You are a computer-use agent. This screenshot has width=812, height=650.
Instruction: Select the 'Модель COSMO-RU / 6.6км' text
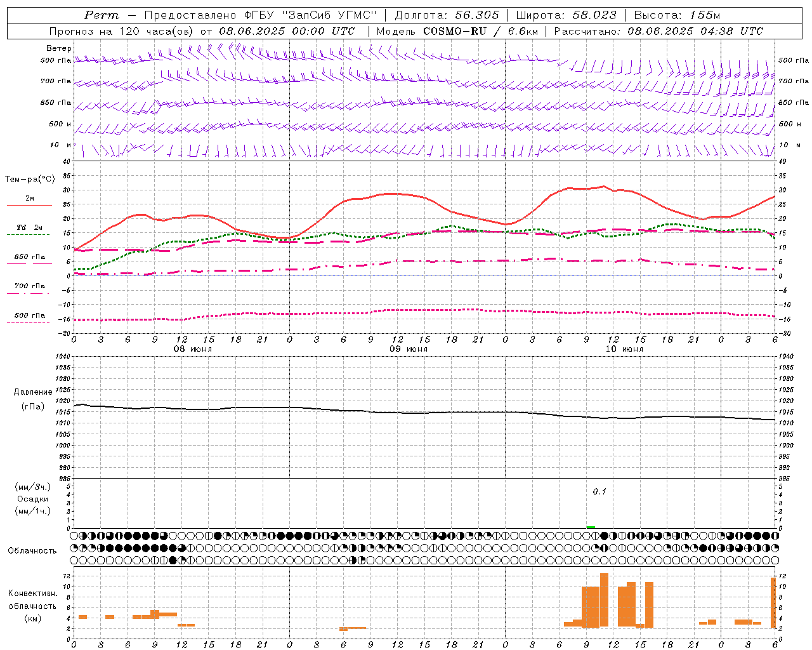point(457,31)
